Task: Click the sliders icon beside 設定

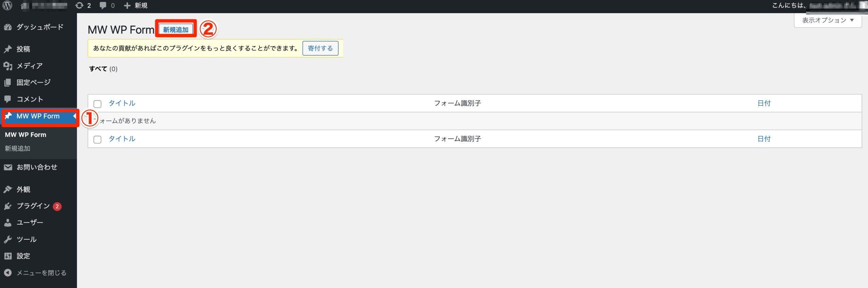Action: click(8, 256)
